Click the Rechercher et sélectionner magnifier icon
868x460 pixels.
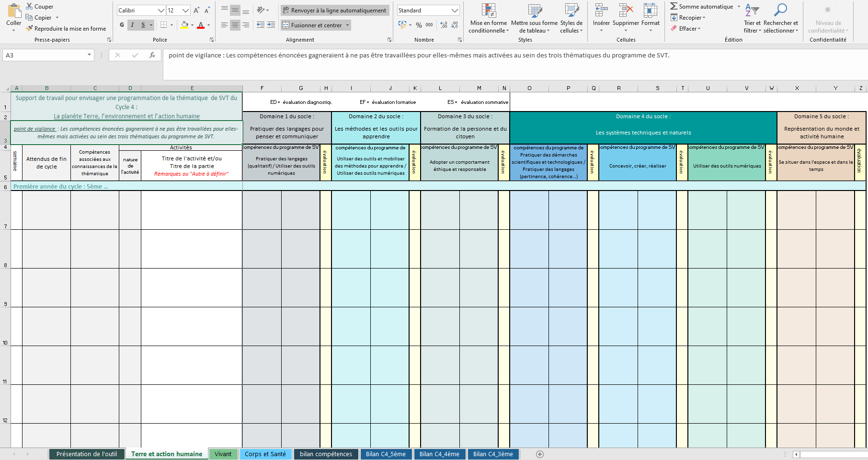[x=780, y=11]
